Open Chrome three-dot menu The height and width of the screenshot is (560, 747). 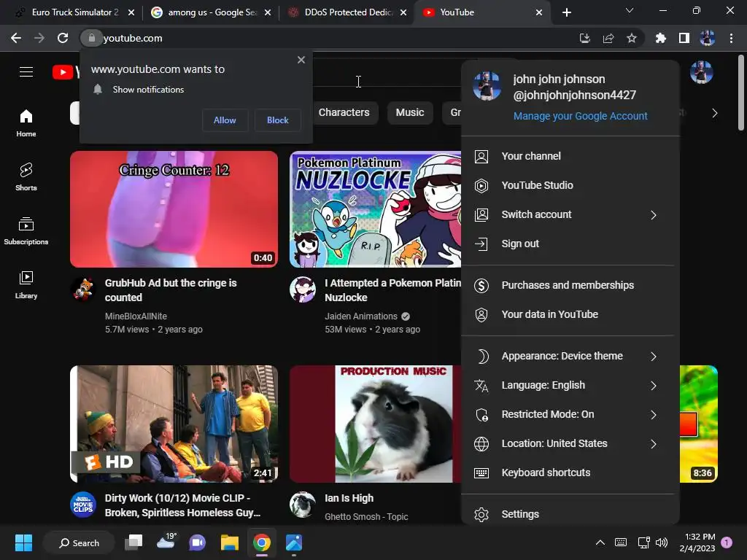(731, 38)
